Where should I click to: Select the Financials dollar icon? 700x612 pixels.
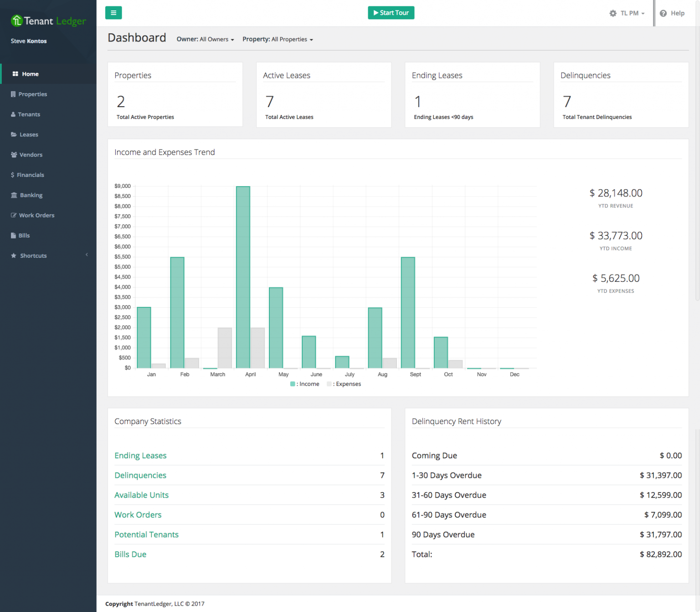(13, 175)
